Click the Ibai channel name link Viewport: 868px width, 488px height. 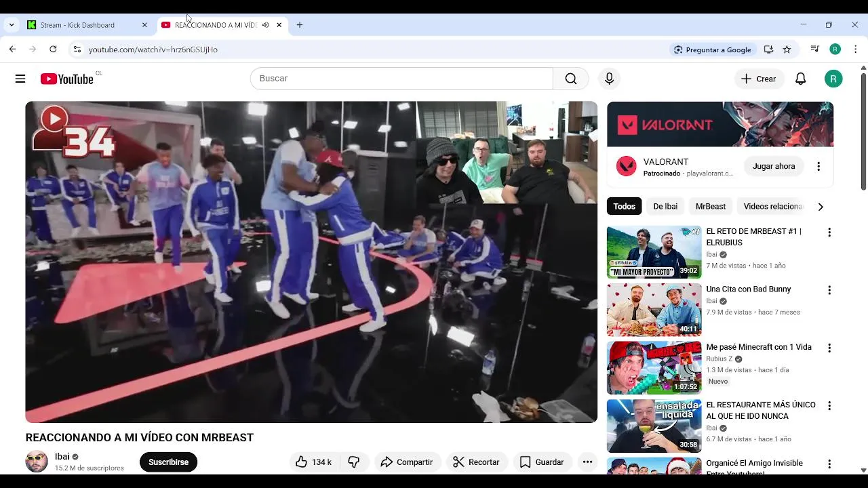[62, 457]
